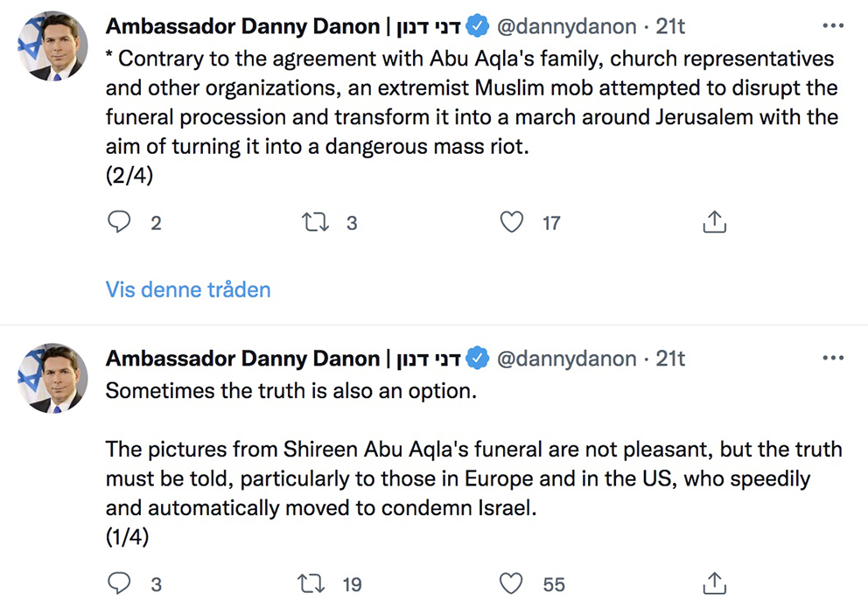
Task: Click the first tweet's profile avatar
Action: click(x=53, y=46)
